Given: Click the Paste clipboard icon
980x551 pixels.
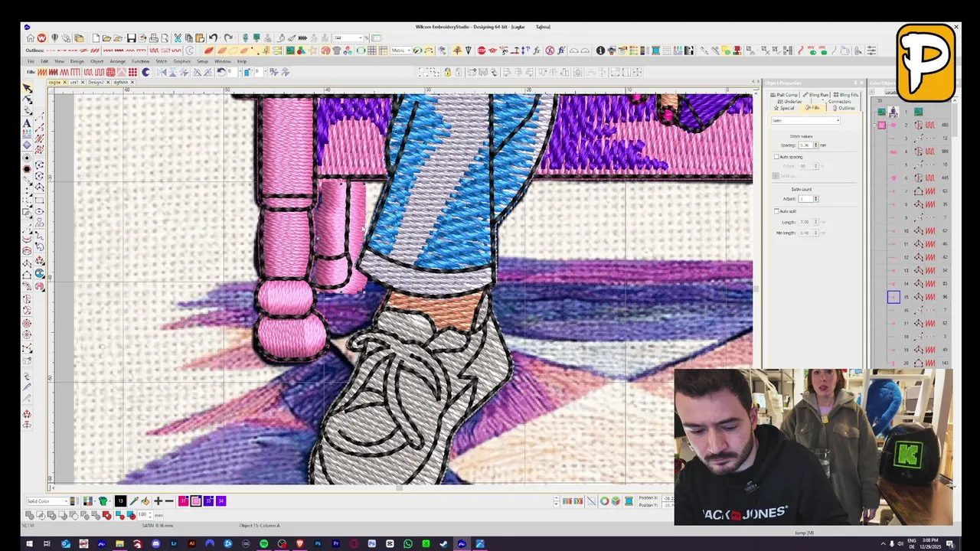Looking at the screenshot, I should click(199, 38).
